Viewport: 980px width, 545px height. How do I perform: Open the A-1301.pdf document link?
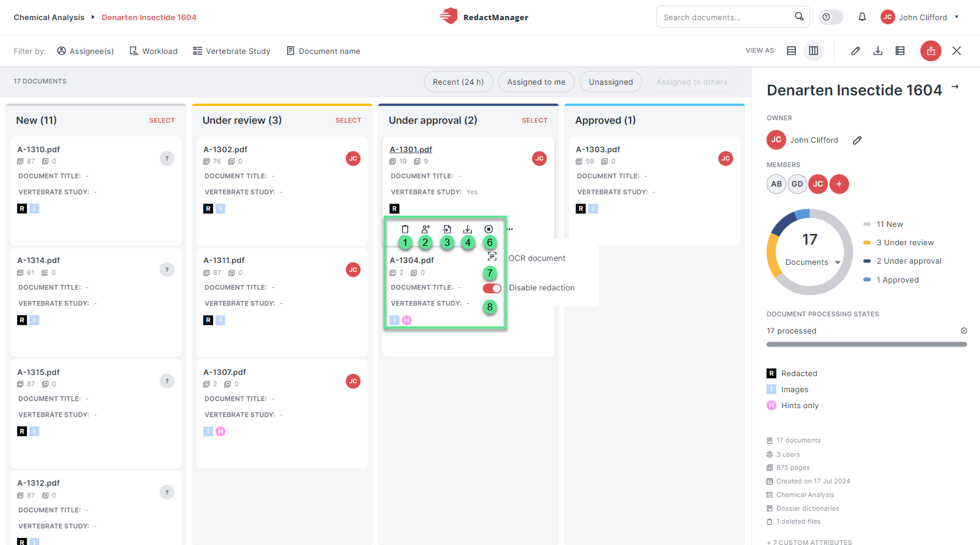[x=411, y=149]
